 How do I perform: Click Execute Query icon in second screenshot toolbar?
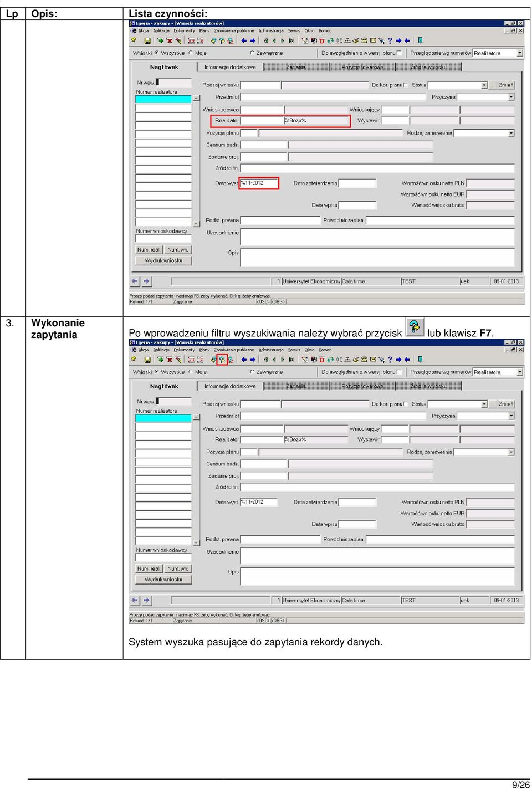click(222, 360)
